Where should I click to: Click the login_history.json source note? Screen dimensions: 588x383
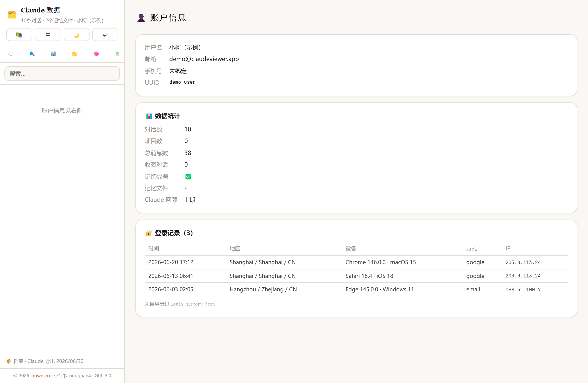click(x=180, y=304)
